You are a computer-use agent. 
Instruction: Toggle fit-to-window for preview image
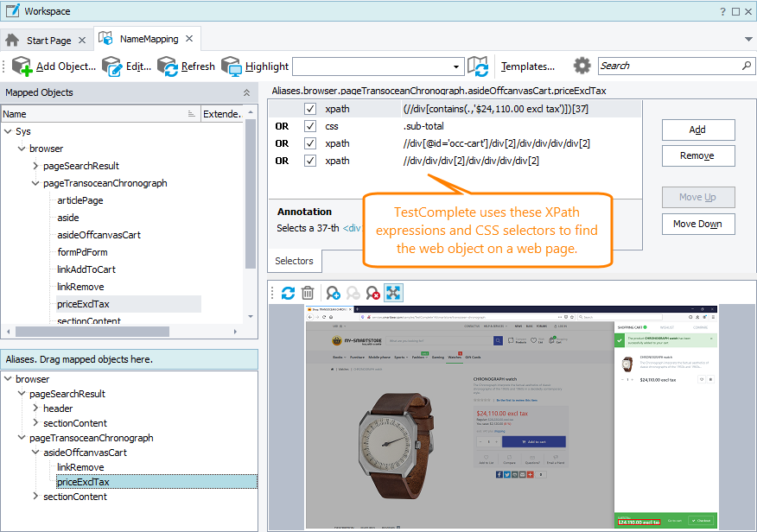[394, 294]
